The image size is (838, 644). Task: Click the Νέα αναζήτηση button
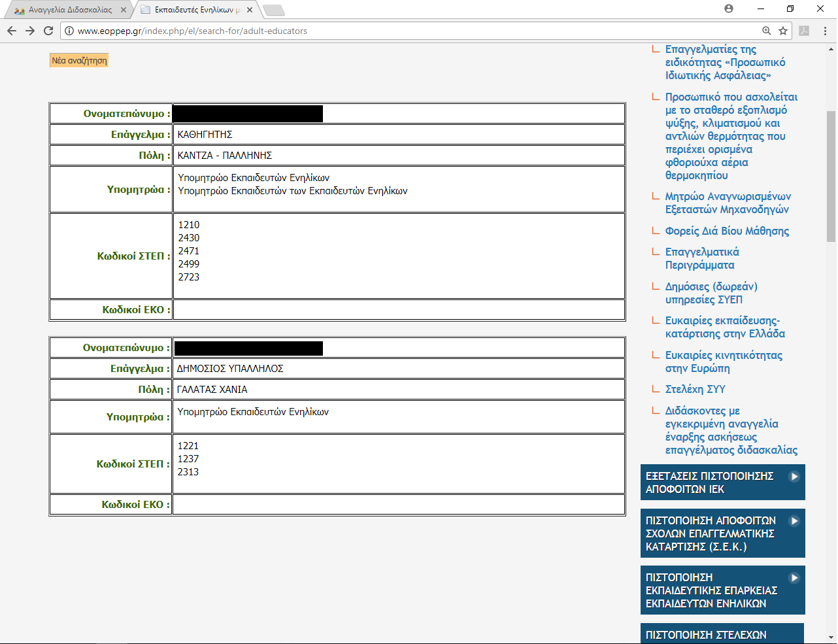tap(79, 61)
